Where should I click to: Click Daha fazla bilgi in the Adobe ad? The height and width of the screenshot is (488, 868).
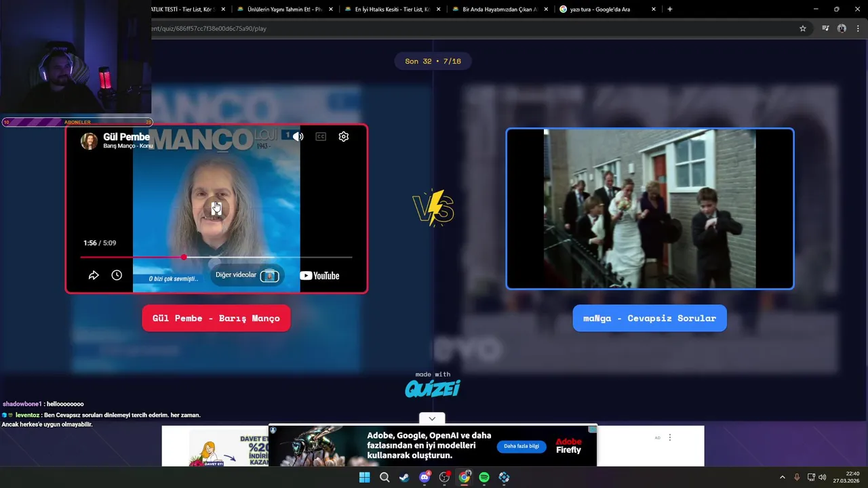tap(521, 446)
